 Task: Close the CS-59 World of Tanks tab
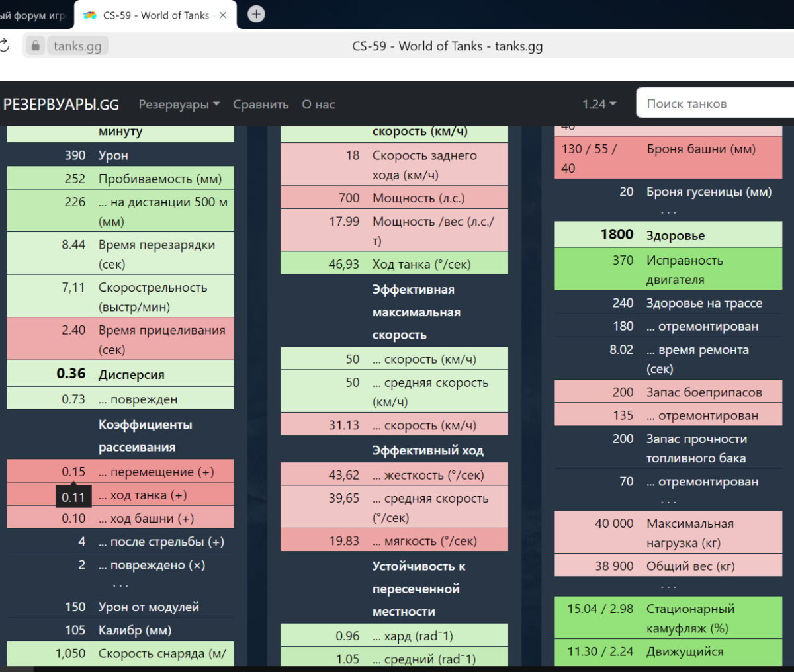223,15
